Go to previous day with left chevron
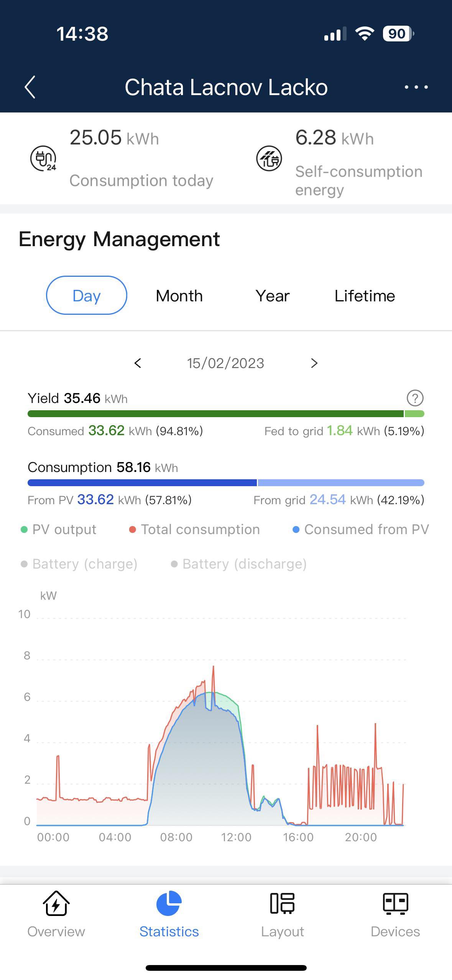Viewport: 452px width, 980px height. (x=138, y=363)
